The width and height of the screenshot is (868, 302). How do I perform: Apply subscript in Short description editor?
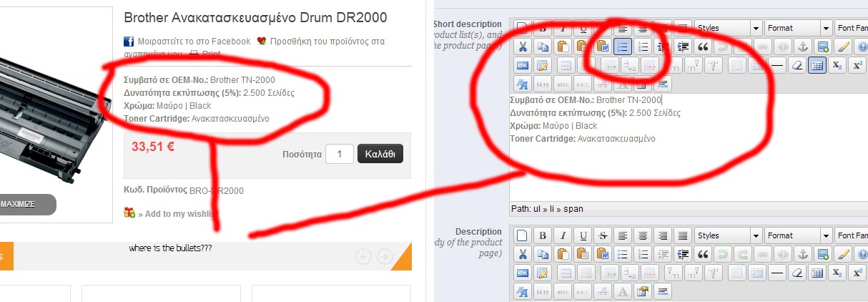[x=837, y=65]
